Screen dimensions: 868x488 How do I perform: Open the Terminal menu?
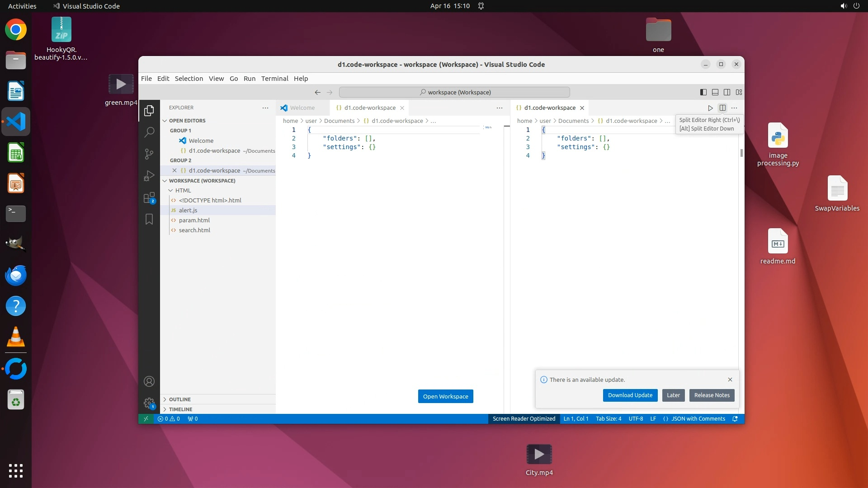274,78
